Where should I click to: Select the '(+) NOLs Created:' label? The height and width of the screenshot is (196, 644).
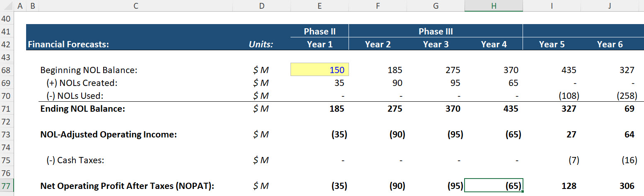82,83
